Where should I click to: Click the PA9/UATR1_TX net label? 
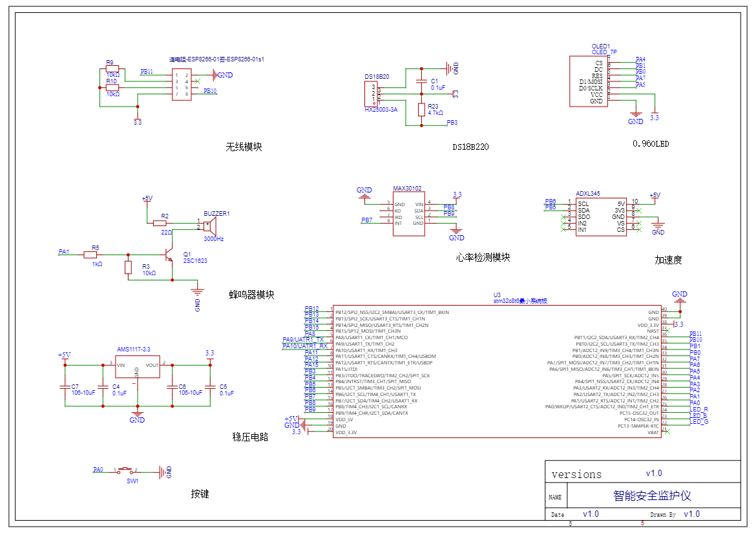click(x=303, y=340)
